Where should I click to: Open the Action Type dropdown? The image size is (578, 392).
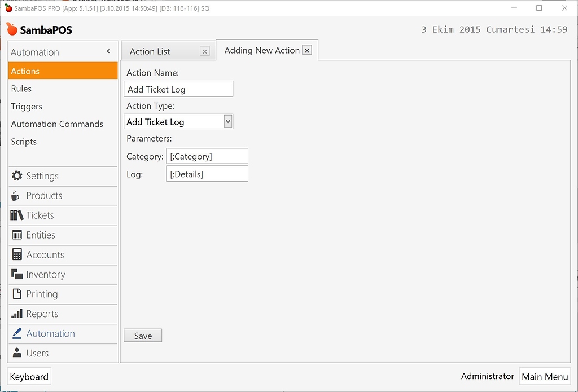228,121
